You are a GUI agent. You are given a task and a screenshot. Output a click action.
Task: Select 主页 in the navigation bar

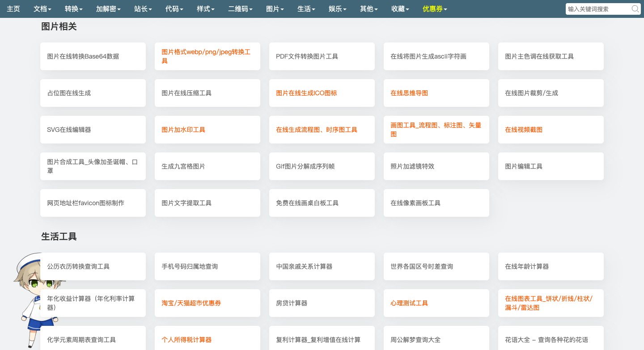(13, 8)
